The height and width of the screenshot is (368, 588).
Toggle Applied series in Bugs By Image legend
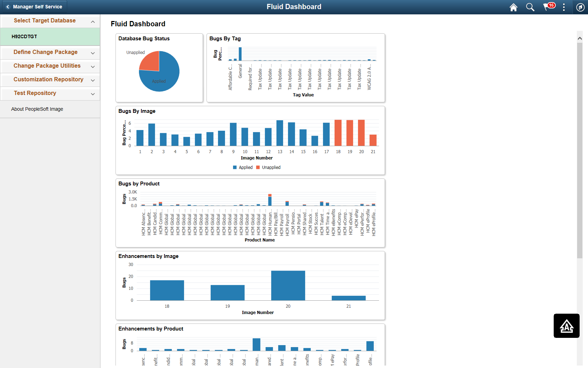point(243,168)
